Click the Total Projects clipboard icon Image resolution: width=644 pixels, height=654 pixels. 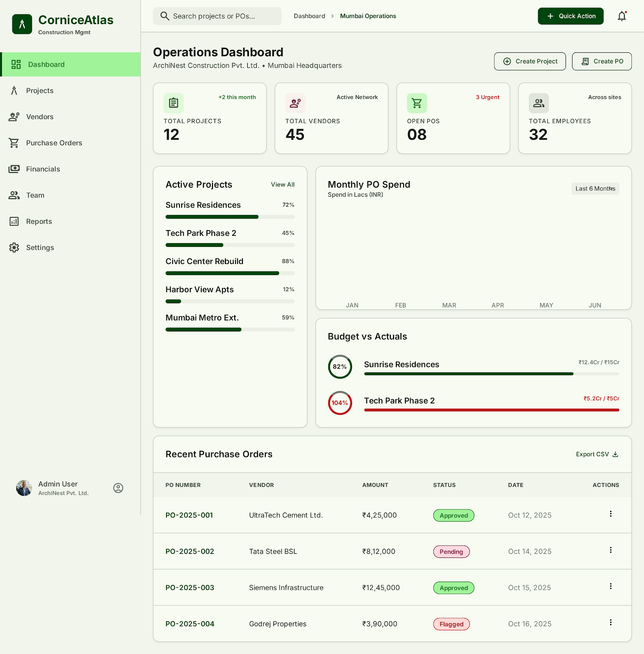click(x=173, y=103)
